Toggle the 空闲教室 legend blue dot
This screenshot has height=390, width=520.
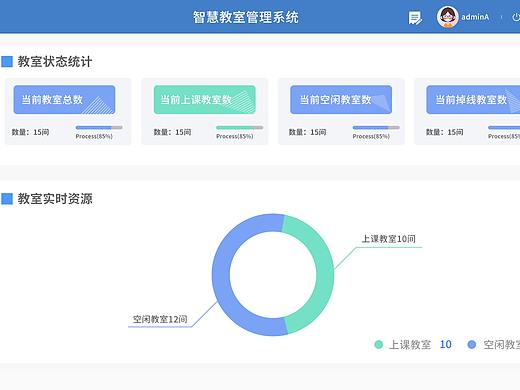(472, 345)
